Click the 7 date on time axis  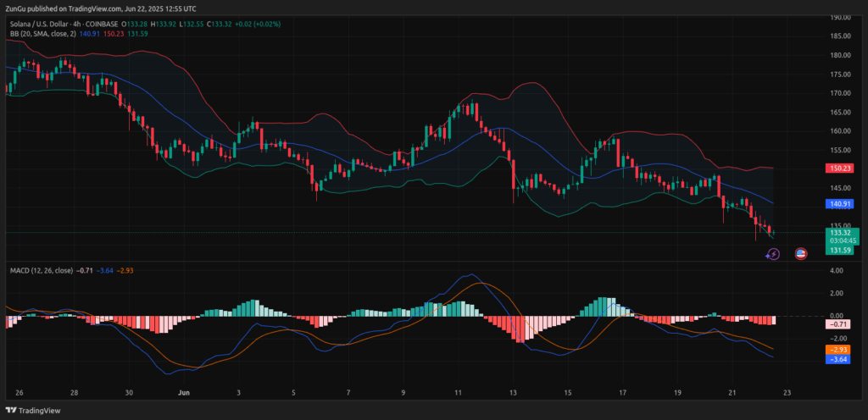coord(348,393)
